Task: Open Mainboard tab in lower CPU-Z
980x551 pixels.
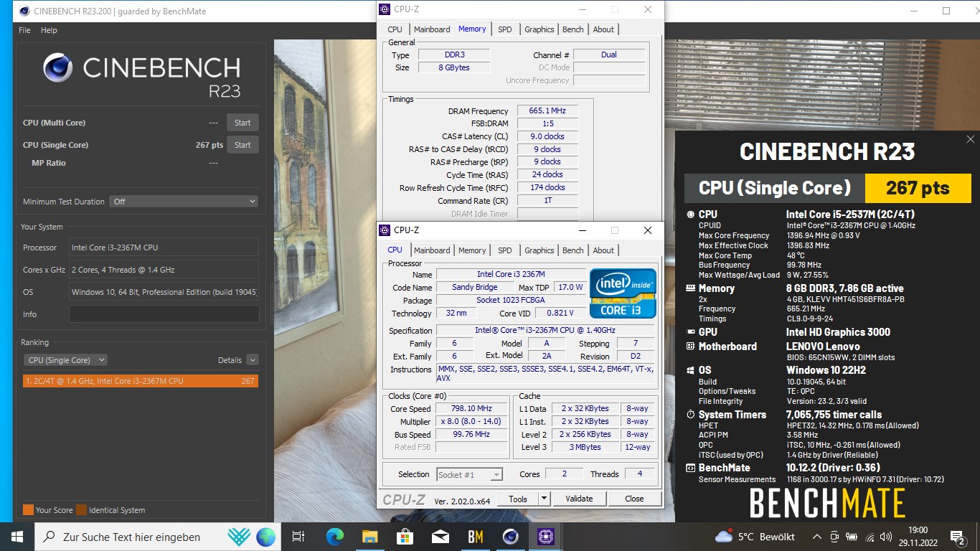Action: (432, 250)
